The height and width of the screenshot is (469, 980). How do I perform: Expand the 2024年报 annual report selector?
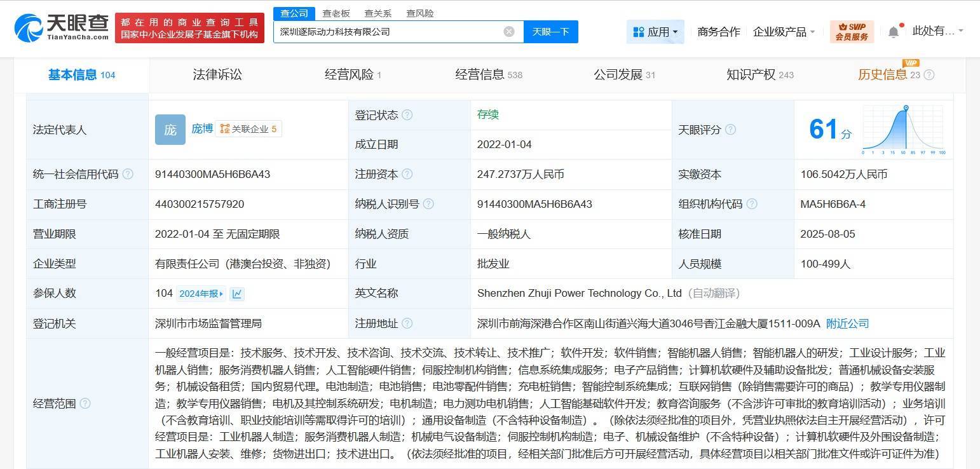[201, 294]
